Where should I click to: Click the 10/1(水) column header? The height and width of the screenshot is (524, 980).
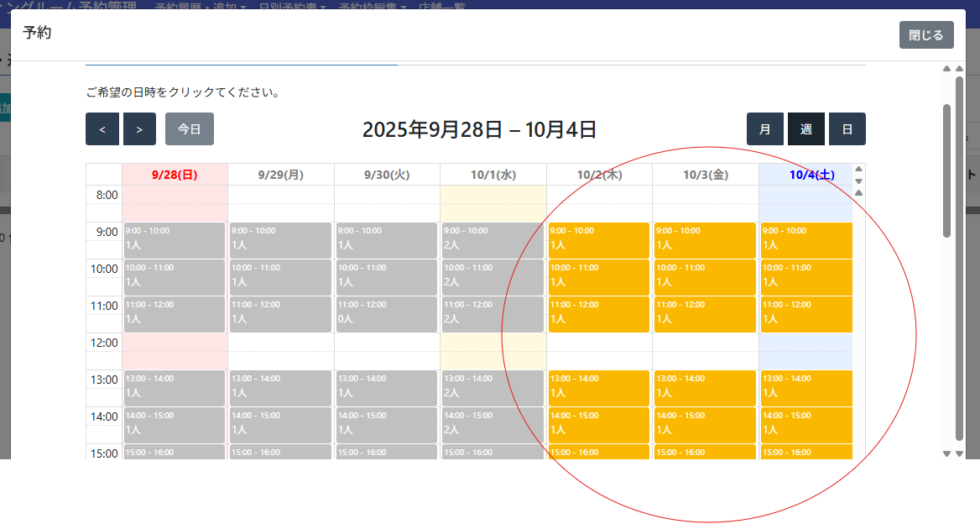click(x=493, y=175)
